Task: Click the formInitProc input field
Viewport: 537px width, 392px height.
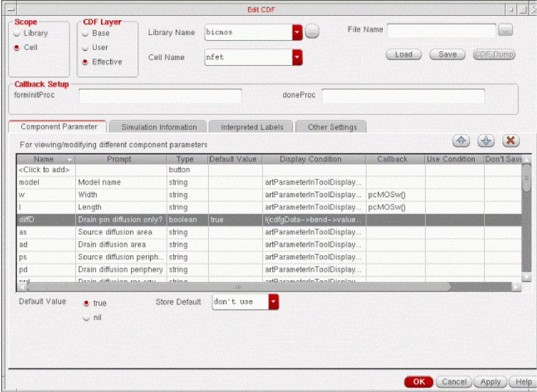Action: (x=160, y=96)
